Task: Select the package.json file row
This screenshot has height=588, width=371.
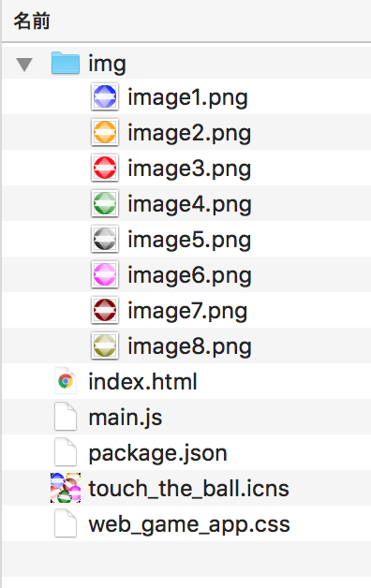Action: [x=186, y=452]
